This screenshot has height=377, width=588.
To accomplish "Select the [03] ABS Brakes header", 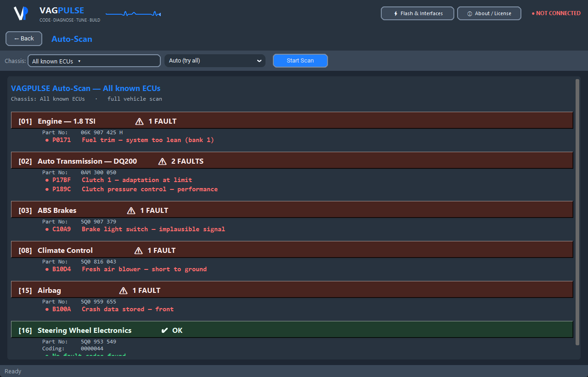I will click(292, 211).
